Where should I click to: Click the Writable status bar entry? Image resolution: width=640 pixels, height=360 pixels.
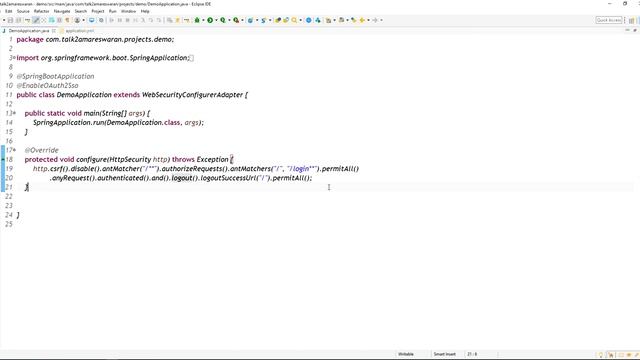click(406, 354)
